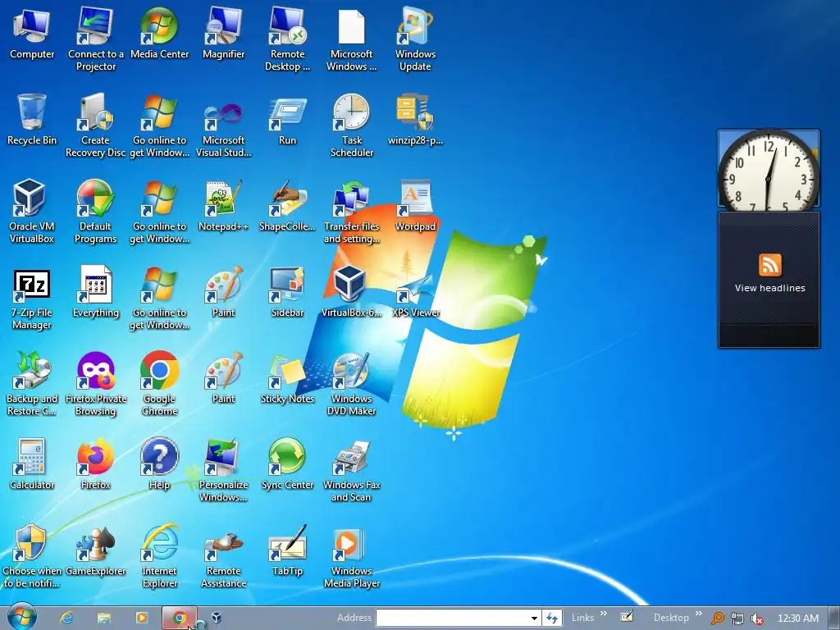Open the Sidebar shortcut
Viewport: 840px width, 630px height.
[x=287, y=291]
